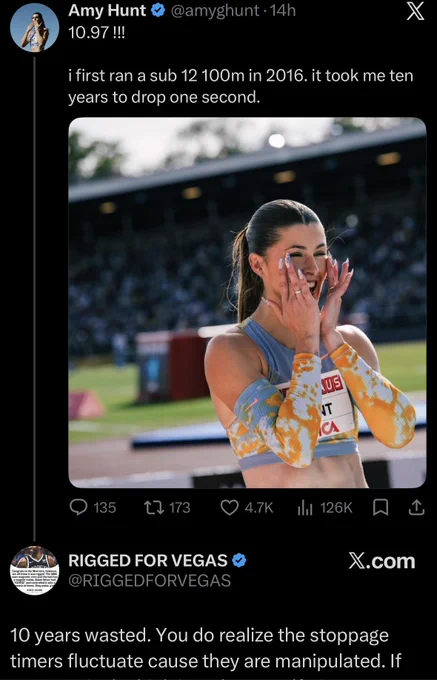The image size is (437, 680).
Task: Click the Amy Hunt display name
Action: tap(107, 11)
